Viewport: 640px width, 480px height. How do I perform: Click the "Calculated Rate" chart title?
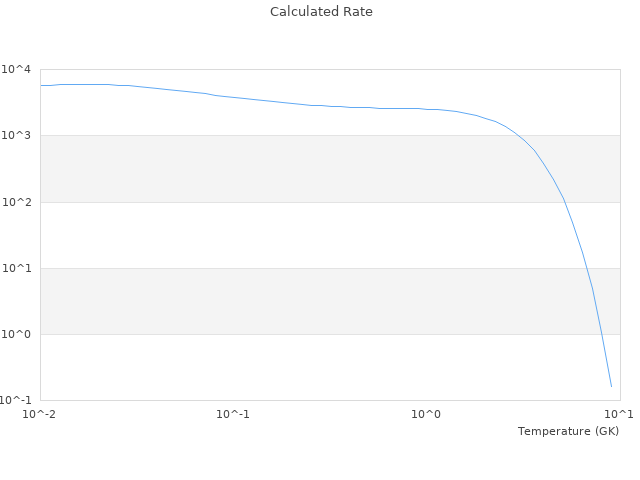(321, 12)
